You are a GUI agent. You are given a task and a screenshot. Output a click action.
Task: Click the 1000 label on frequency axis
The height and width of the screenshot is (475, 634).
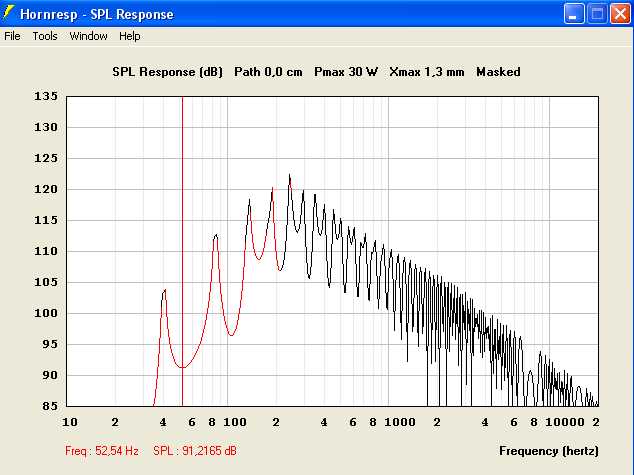pyautogui.click(x=400, y=422)
